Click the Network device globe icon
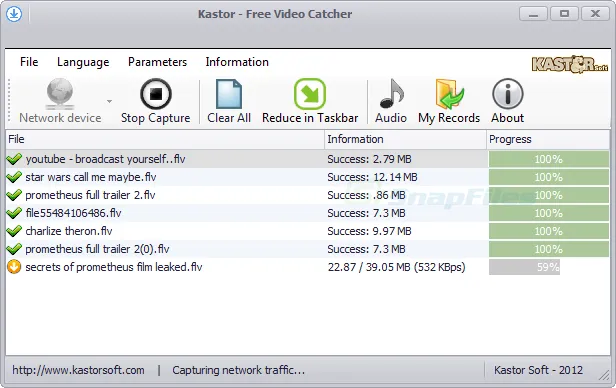This screenshot has width=616, height=388. coord(60,93)
